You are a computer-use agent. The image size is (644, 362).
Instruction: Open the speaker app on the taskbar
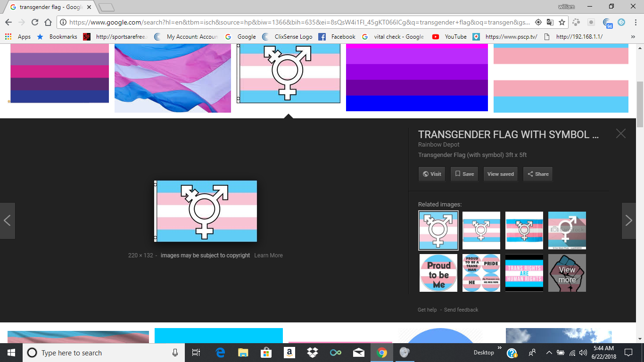[405, 353]
